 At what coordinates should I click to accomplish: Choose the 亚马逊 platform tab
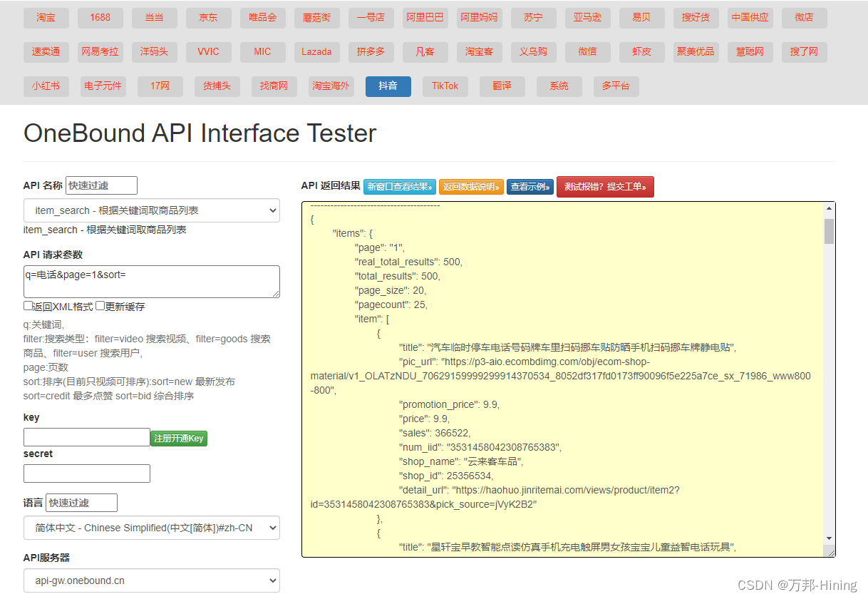[588, 18]
